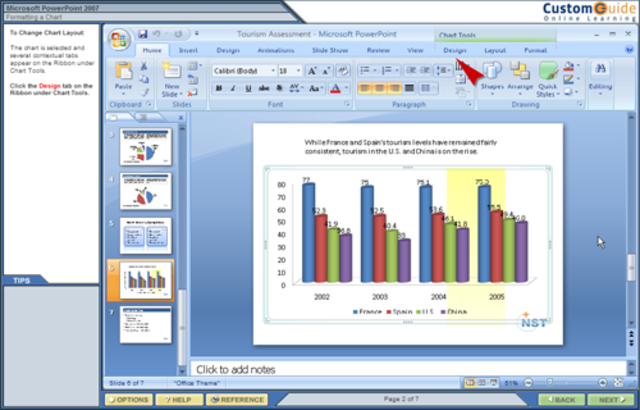
Task: Toggle italic formatting
Action: coord(233,88)
